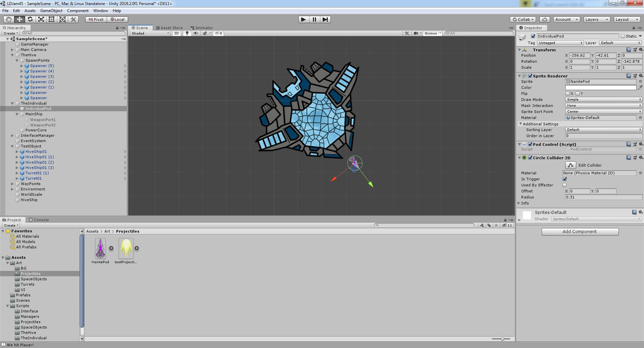The height and width of the screenshot is (348, 644).
Task: Open the GameObject menu
Action: point(51,11)
